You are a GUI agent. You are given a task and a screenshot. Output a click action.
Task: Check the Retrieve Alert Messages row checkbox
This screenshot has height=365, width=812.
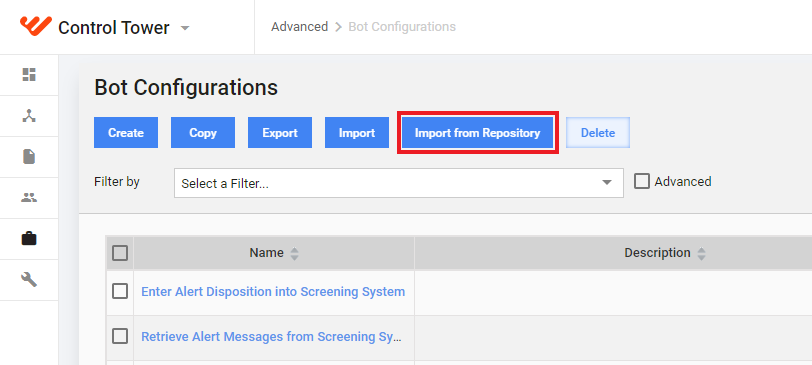click(x=120, y=337)
